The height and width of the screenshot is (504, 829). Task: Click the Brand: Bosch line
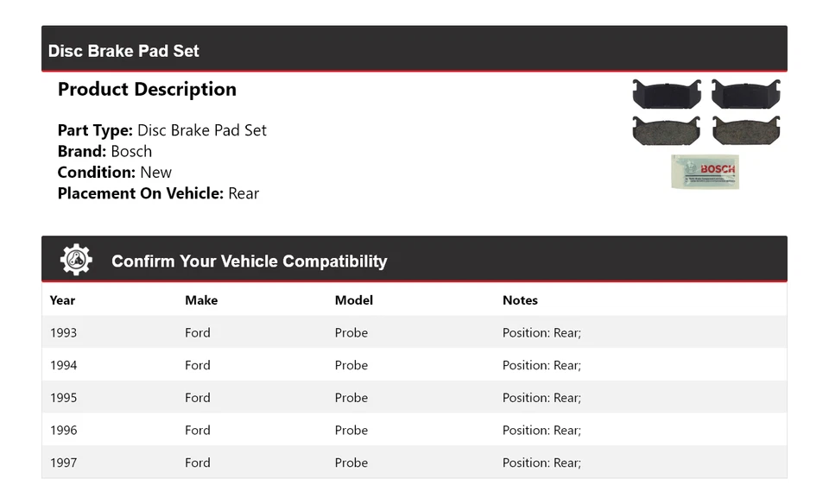(104, 151)
